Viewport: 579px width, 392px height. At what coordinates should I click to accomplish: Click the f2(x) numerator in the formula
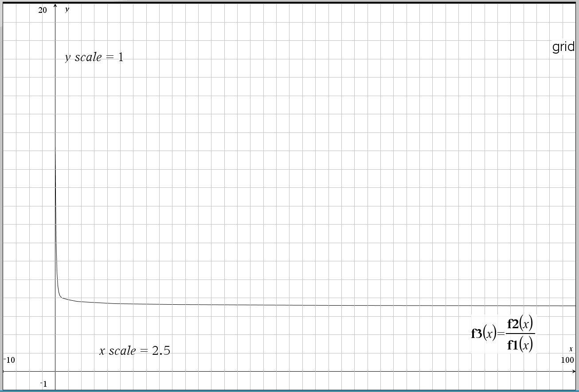[x=520, y=324]
